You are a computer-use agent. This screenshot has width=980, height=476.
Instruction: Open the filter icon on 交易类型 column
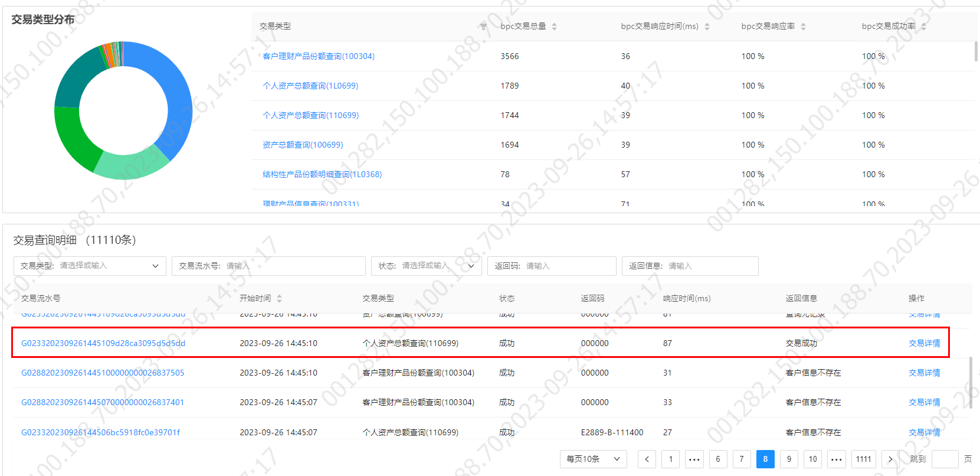pyautogui.click(x=483, y=27)
